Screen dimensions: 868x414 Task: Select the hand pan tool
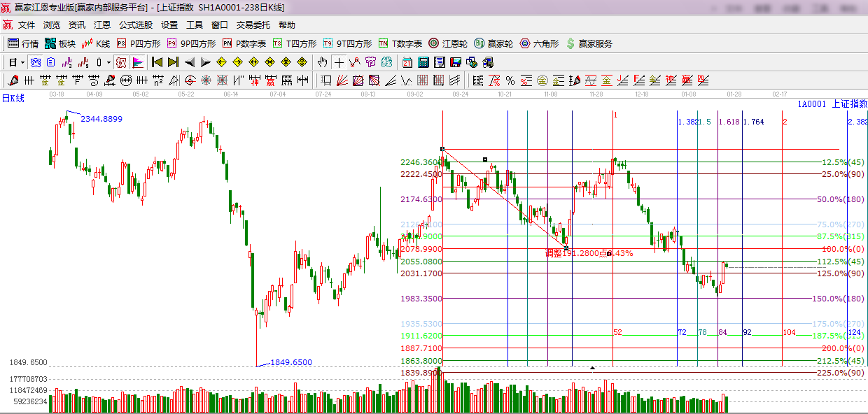pyautogui.click(x=322, y=62)
